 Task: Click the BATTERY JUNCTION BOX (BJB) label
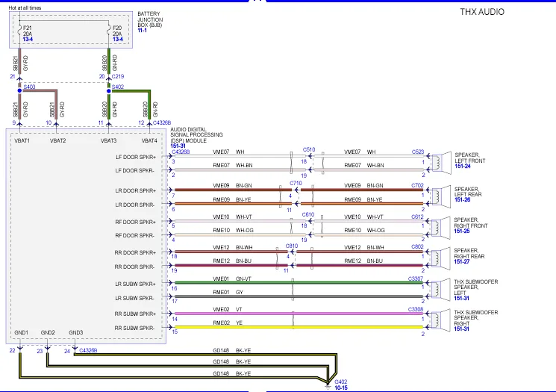[150, 19]
